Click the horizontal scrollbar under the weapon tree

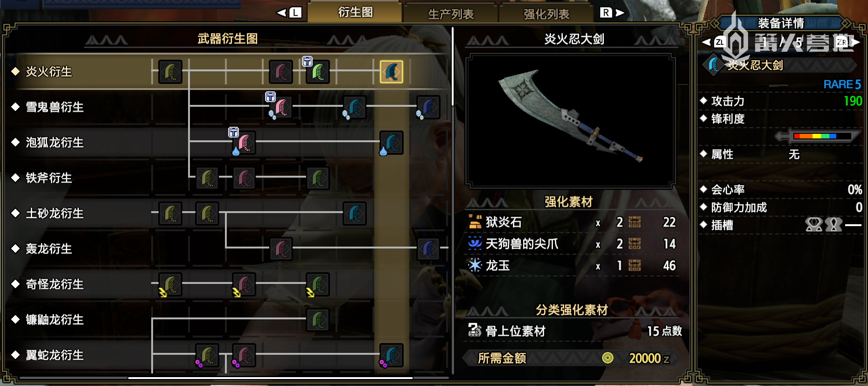coord(271,378)
